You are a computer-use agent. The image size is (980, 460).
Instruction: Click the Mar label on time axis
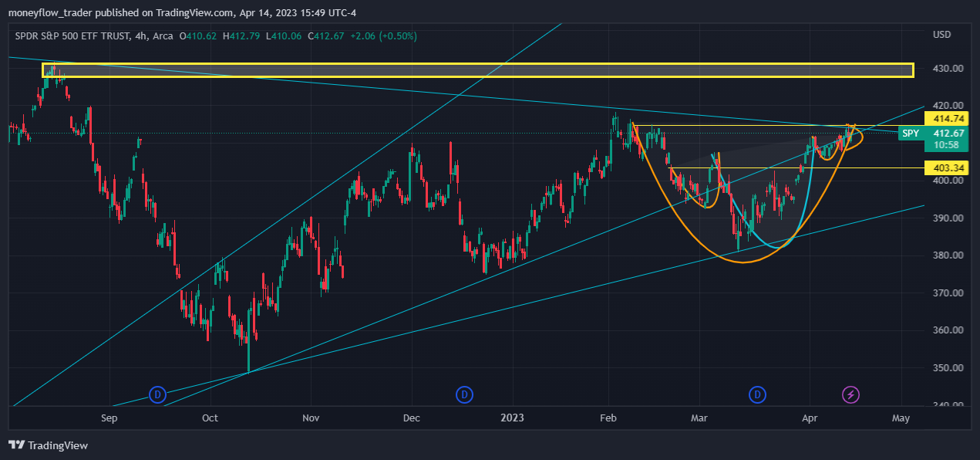pos(699,418)
